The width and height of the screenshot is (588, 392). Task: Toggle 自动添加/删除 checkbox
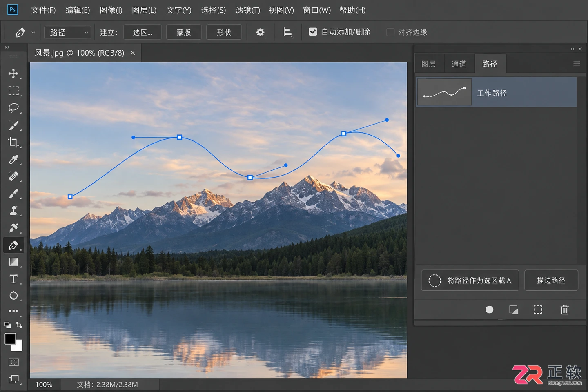pyautogui.click(x=313, y=31)
